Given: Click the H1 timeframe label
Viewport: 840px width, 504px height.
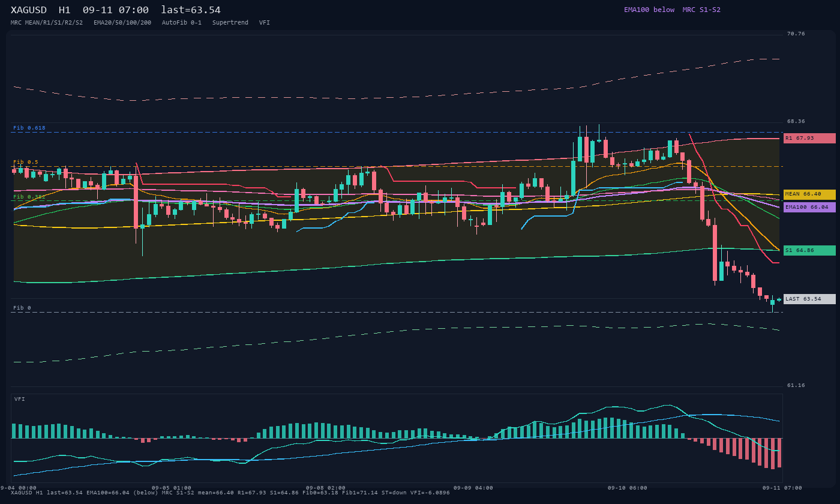Looking at the screenshot, I should point(65,10).
